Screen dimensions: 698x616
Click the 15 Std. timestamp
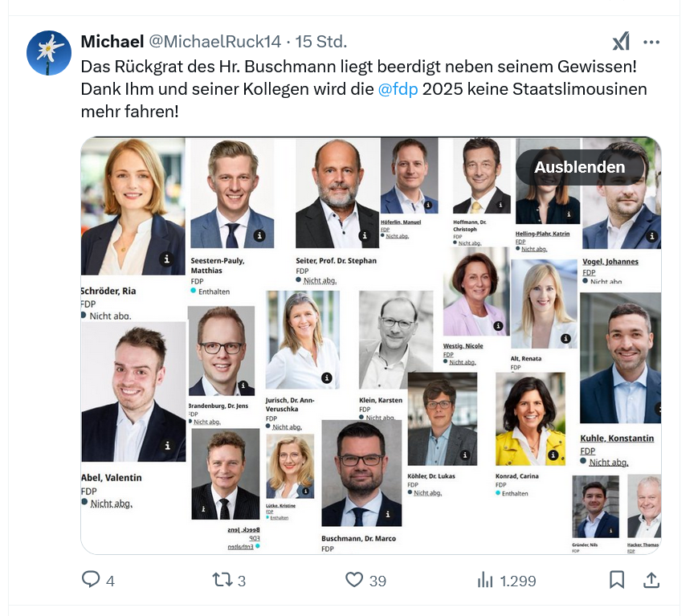point(321,42)
